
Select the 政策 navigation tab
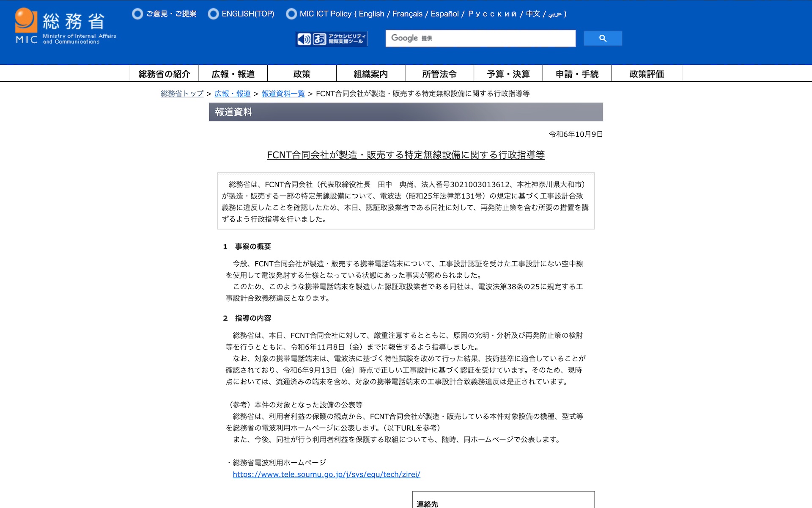(x=302, y=74)
